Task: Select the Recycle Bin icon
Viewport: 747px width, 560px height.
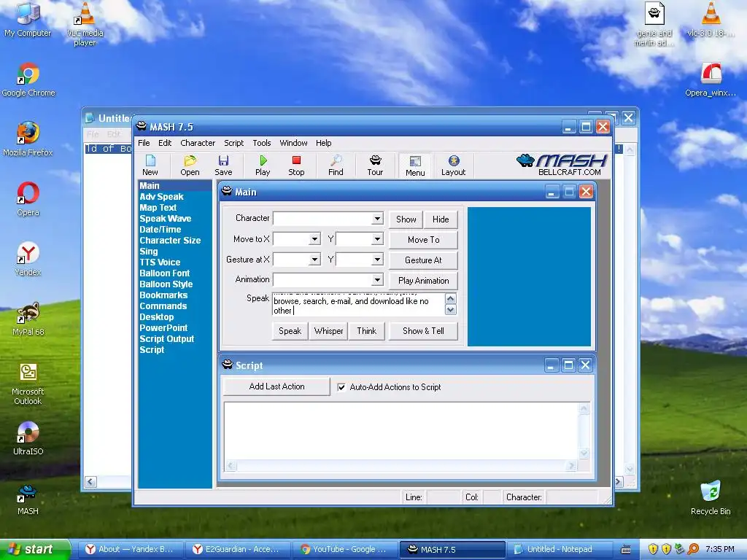Action: coord(711,498)
